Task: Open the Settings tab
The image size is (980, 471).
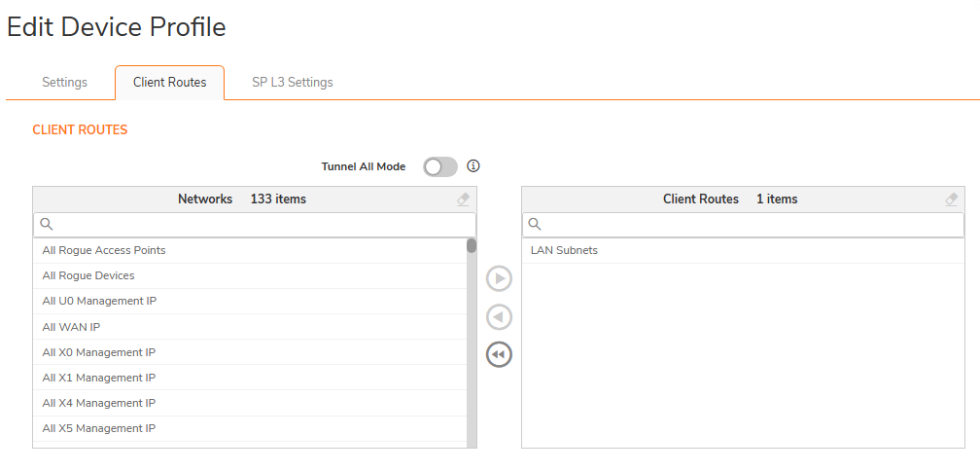Action: pyautogui.click(x=64, y=83)
